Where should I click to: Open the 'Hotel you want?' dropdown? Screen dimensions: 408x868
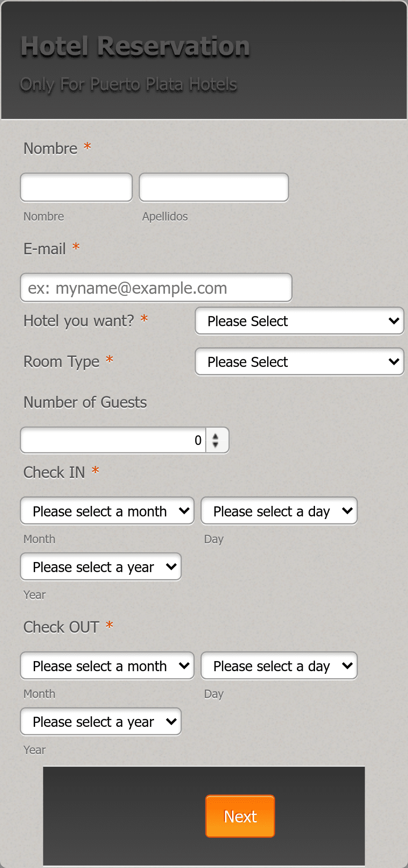coord(300,321)
